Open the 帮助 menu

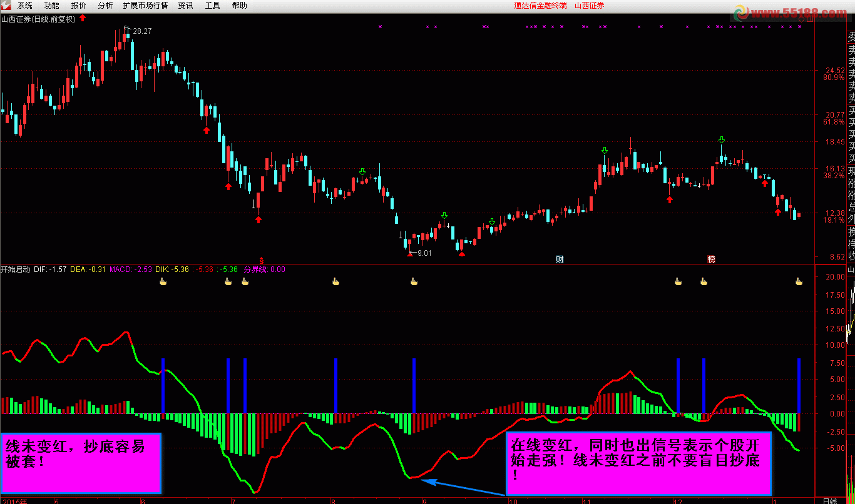239,6
